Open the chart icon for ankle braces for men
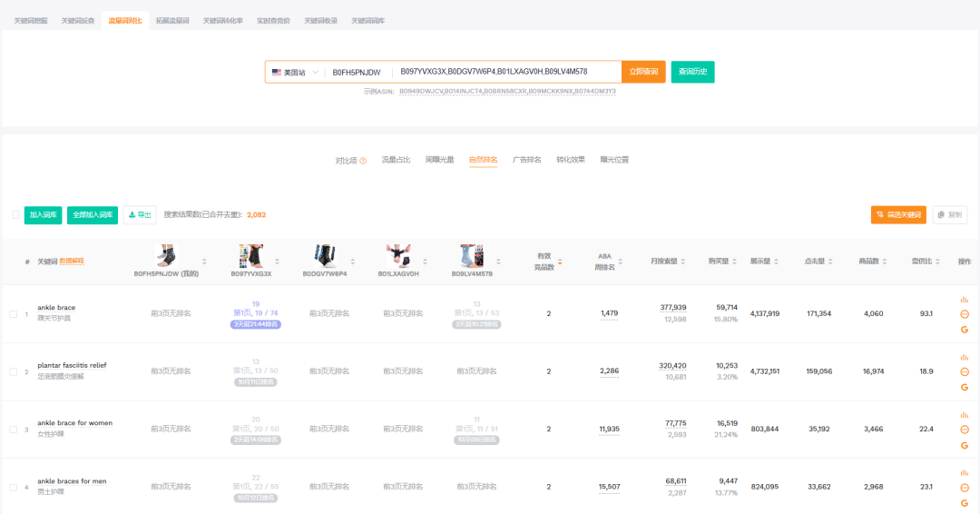Image resolution: width=980 pixels, height=514 pixels. pyautogui.click(x=965, y=473)
